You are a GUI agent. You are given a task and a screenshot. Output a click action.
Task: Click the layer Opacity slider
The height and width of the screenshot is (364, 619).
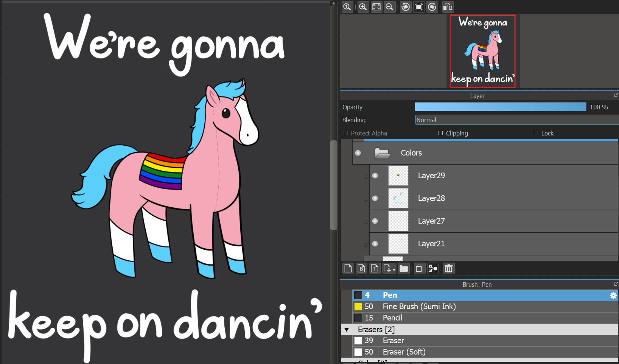click(500, 107)
